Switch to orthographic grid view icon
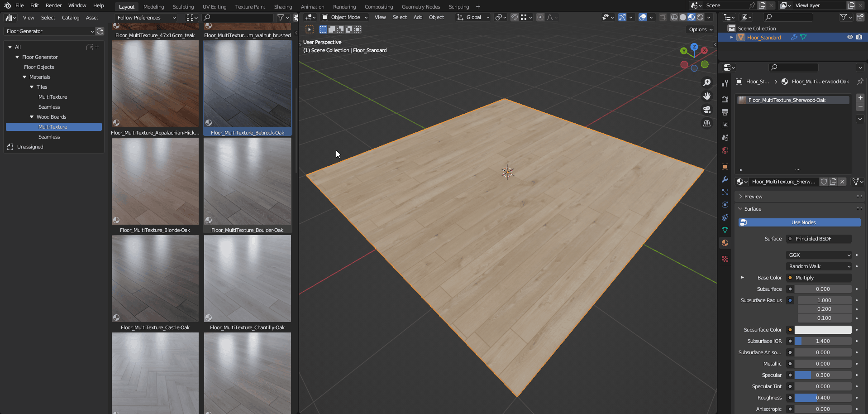Screen dimensions: 868x414 706,124
